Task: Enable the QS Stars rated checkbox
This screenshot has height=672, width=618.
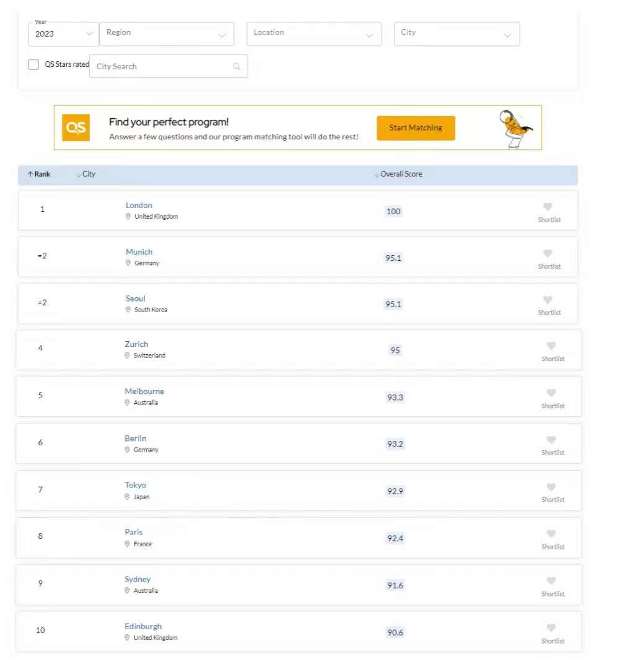Action: [x=33, y=64]
